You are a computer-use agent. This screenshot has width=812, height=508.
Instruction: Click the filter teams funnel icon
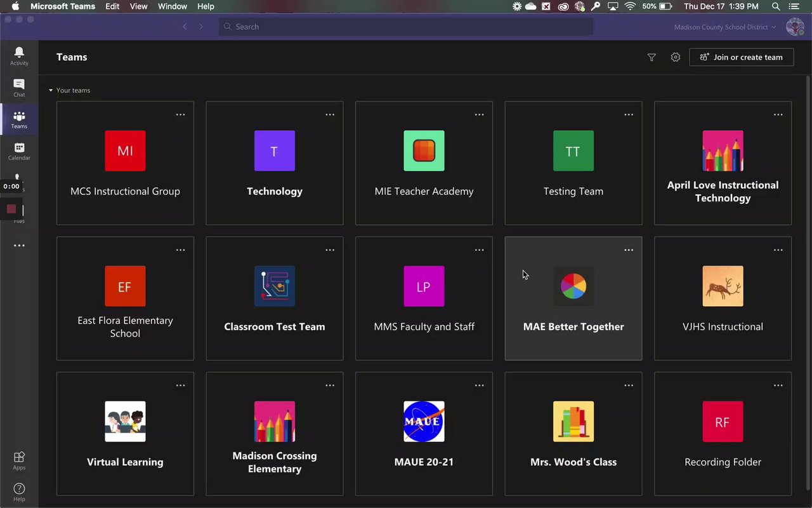click(x=652, y=57)
